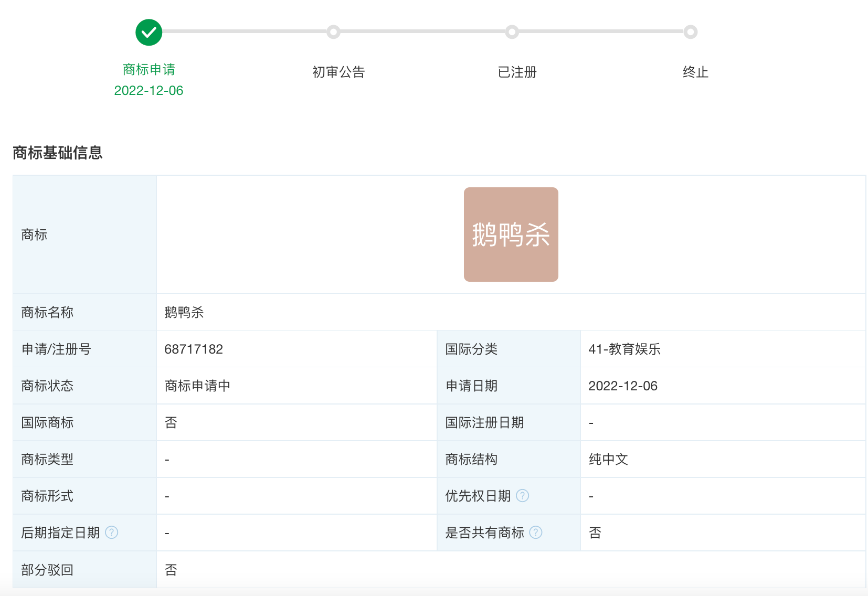Click the 41-教育娱乐 classification value
The width and height of the screenshot is (868, 596).
(x=624, y=349)
